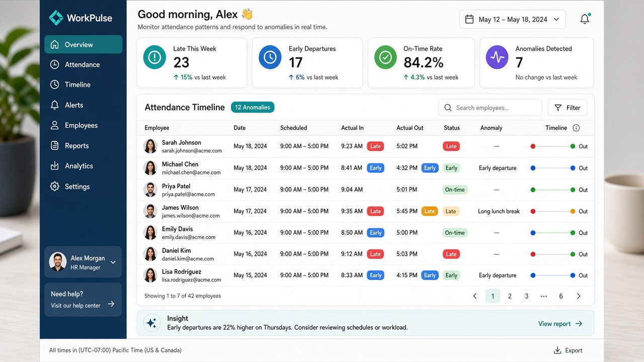644x362 pixels.
Task: Click the Anomalies Detected pulse icon
Action: point(497,58)
